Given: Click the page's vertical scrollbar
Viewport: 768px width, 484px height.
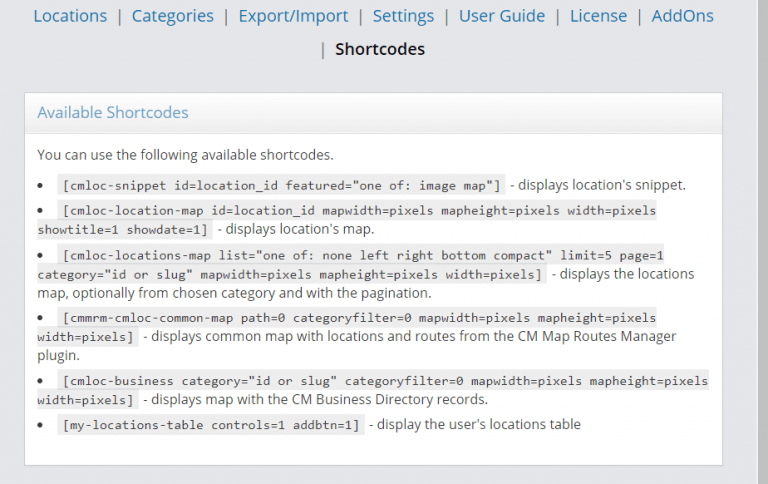Looking at the screenshot, I should (x=763, y=242).
